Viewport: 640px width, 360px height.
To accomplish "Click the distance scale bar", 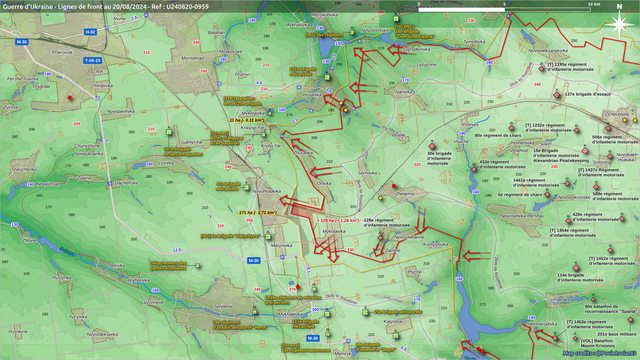I will 504,9.
